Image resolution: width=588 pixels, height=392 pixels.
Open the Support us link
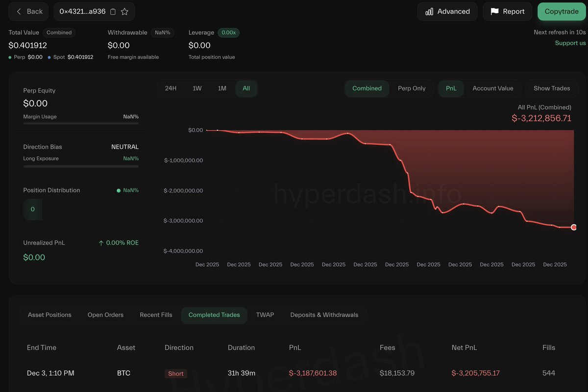point(570,43)
